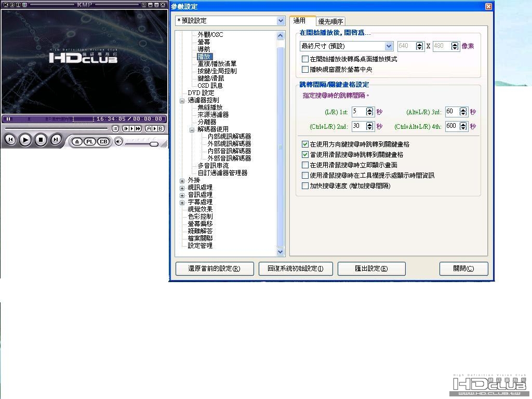Enable center playback window on screen checkbox

[305, 70]
